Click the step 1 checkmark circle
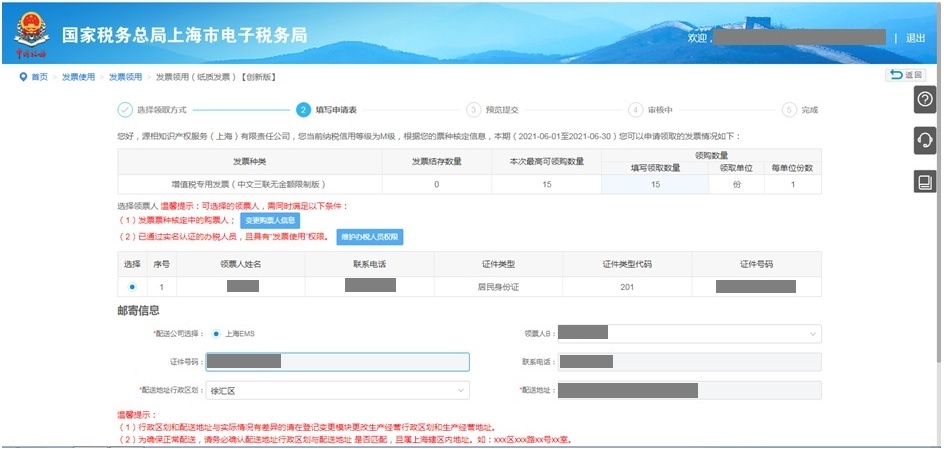The image size is (944, 449). point(125,110)
